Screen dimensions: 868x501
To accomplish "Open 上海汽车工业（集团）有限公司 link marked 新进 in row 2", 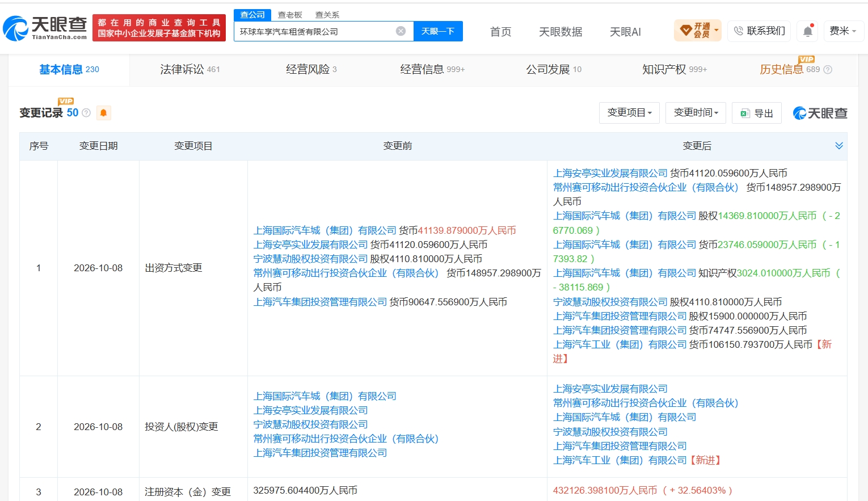I will (x=620, y=460).
